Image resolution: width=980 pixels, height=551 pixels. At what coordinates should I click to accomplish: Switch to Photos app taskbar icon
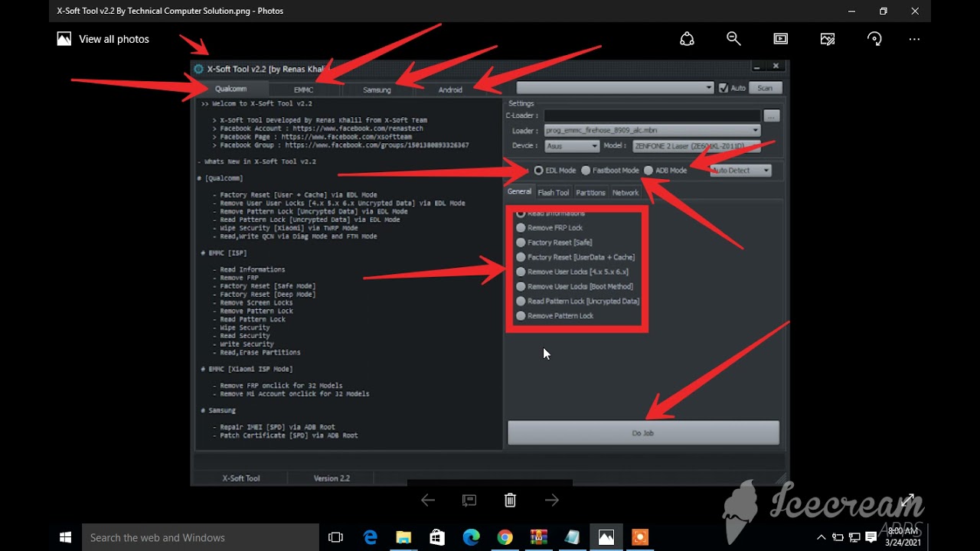[606, 537]
